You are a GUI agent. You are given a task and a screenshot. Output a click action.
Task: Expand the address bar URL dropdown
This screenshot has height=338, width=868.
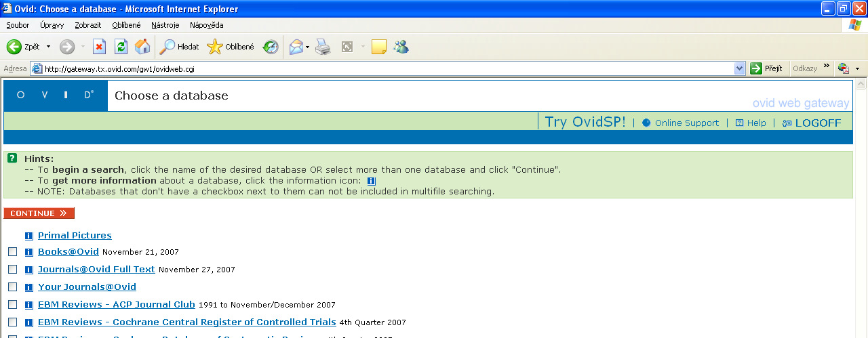click(739, 68)
